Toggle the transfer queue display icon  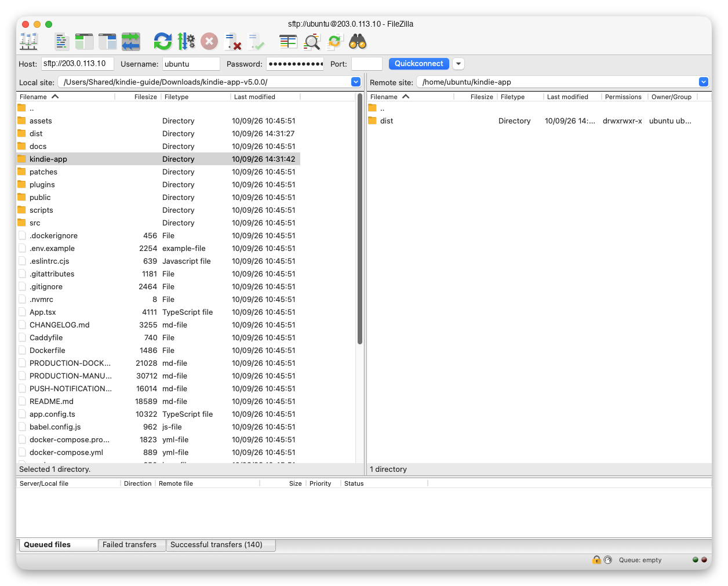coord(131,41)
